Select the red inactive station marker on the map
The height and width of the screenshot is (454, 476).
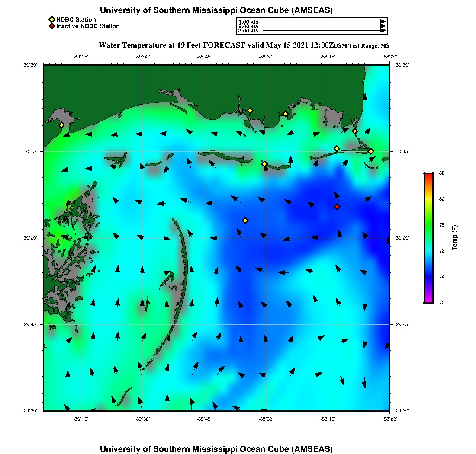(x=337, y=207)
